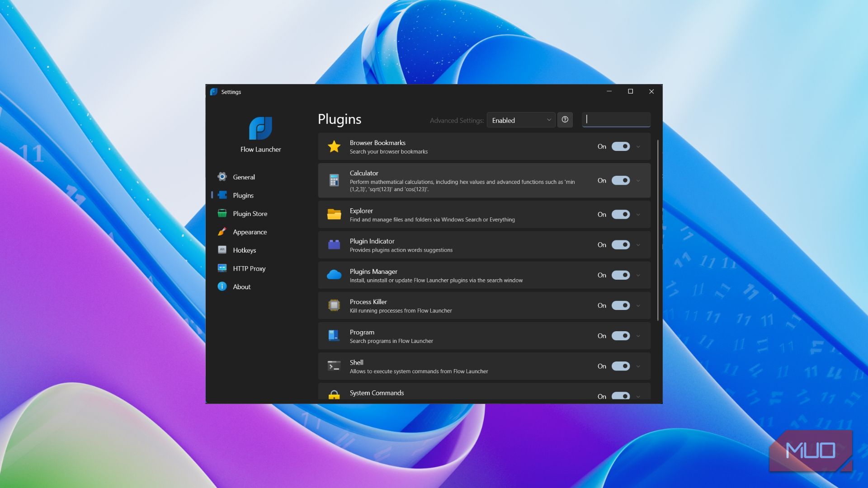The height and width of the screenshot is (488, 868).
Task: Click the About info icon
Action: click(222, 286)
